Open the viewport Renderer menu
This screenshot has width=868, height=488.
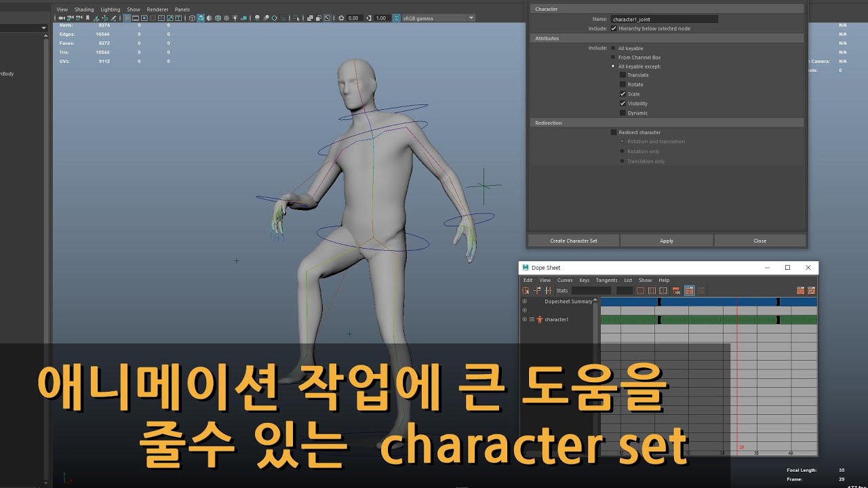(x=157, y=9)
